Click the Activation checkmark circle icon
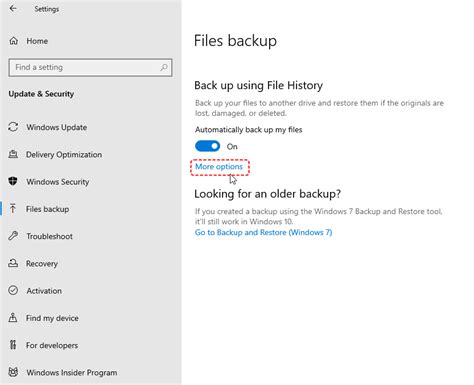Viewport: 474px width, 385px height. click(13, 290)
